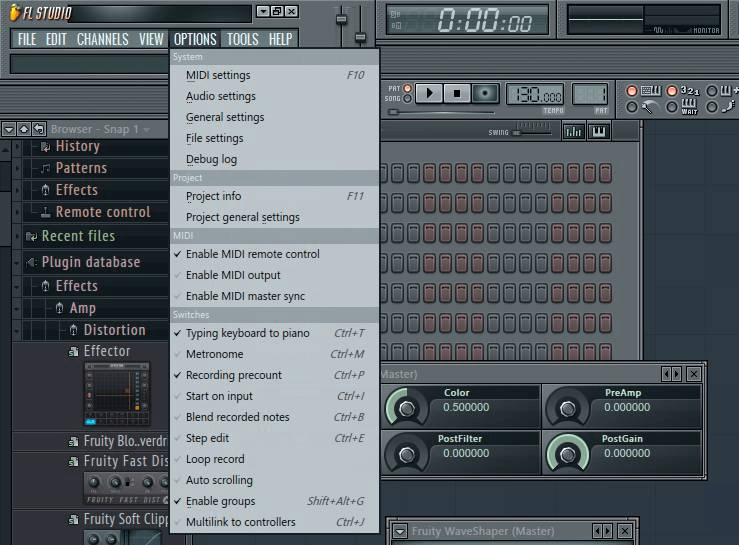Open Audio settings from Options menu
Image resolution: width=739 pixels, height=545 pixels.
click(220, 96)
